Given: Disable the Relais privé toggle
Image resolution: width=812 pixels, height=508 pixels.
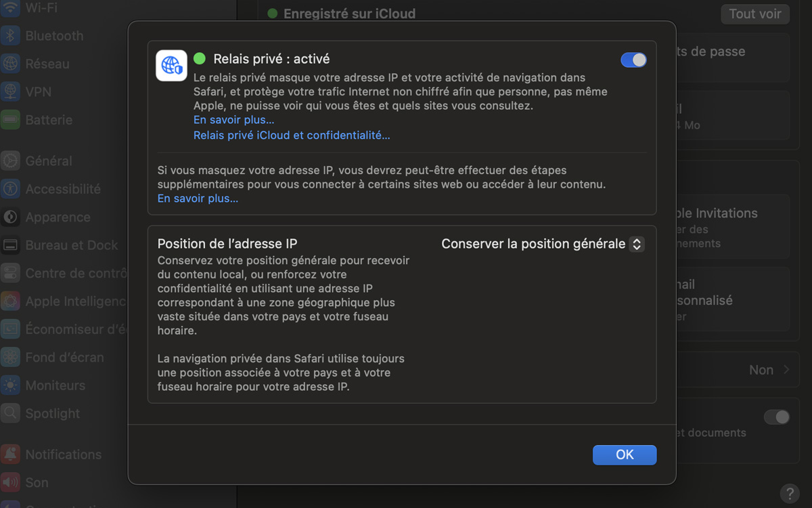Looking at the screenshot, I should (x=633, y=60).
